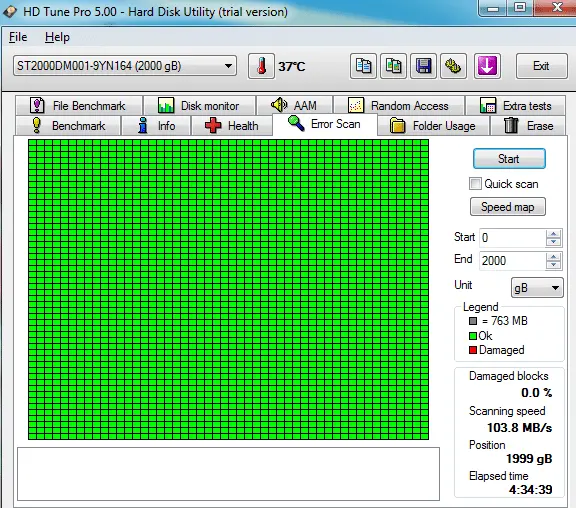Enable the Quick scan checkbox
Screen dimensions: 576x508
pos(475,184)
